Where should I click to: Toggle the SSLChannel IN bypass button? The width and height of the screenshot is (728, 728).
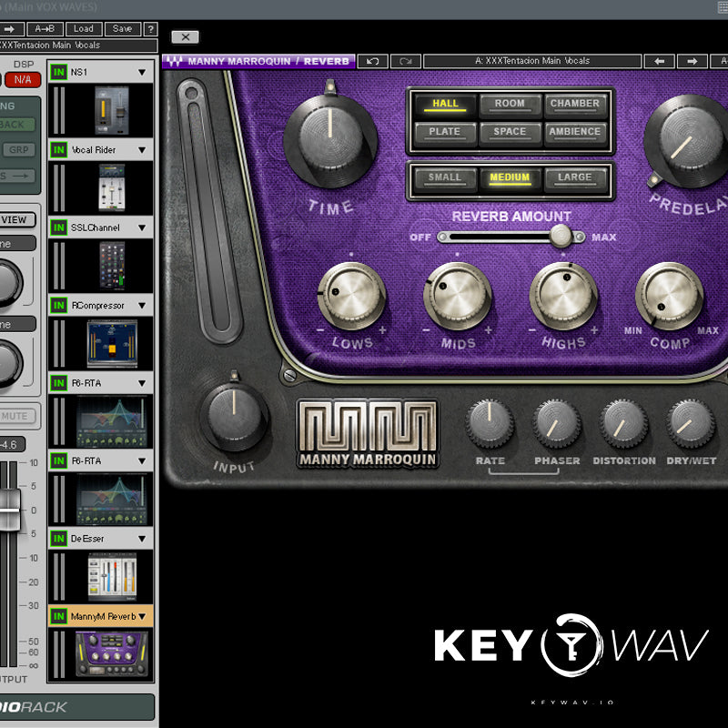tap(58, 227)
